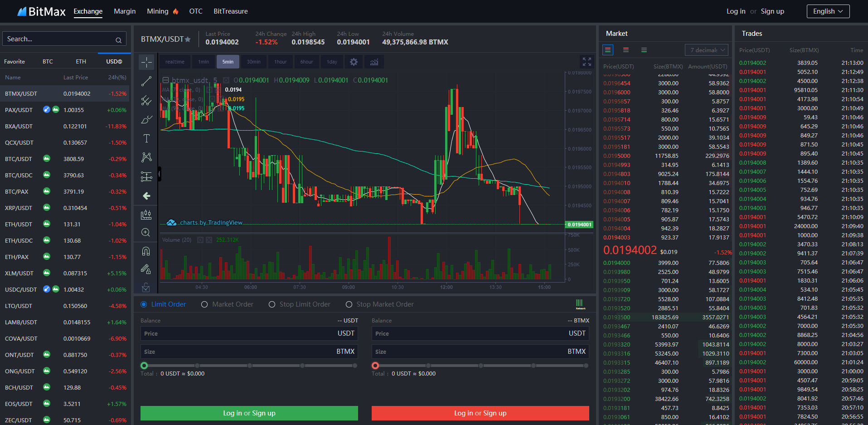Click the mining badge icon on PAX/USDT row
Screen dimensions: 868x425
pos(47,109)
